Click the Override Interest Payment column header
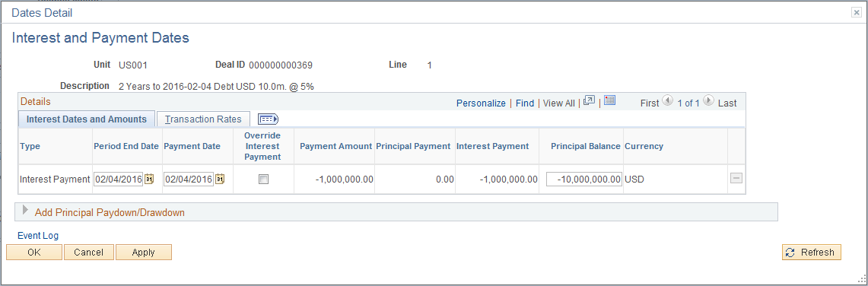This screenshot has height=286, width=868. pyautogui.click(x=263, y=146)
